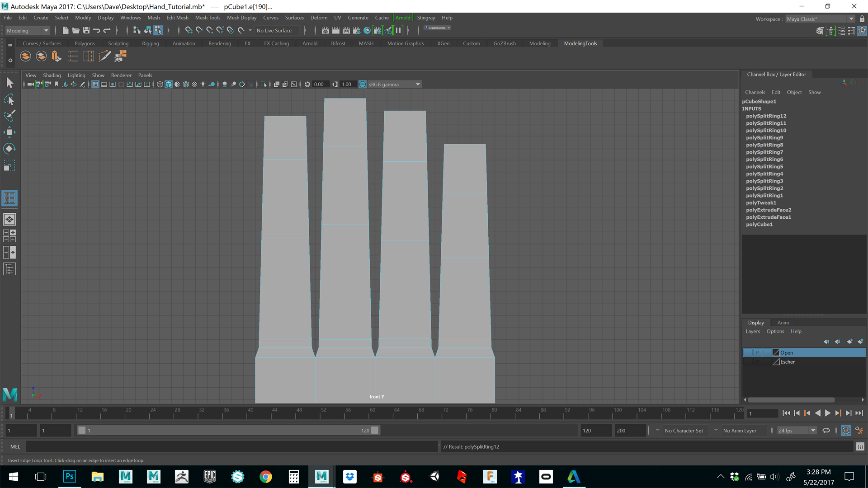
Task: Click the last orange cubes shelf icon
Action: pos(120,56)
